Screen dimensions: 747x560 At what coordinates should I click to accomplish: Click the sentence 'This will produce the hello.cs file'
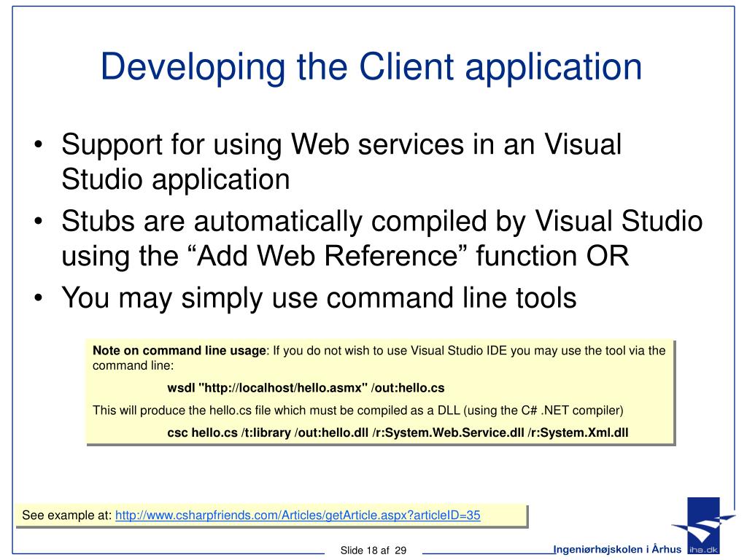(x=357, y=411)
